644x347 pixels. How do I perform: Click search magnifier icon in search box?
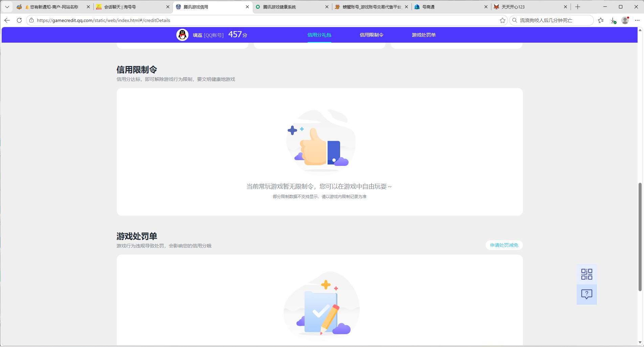(515, 20)
